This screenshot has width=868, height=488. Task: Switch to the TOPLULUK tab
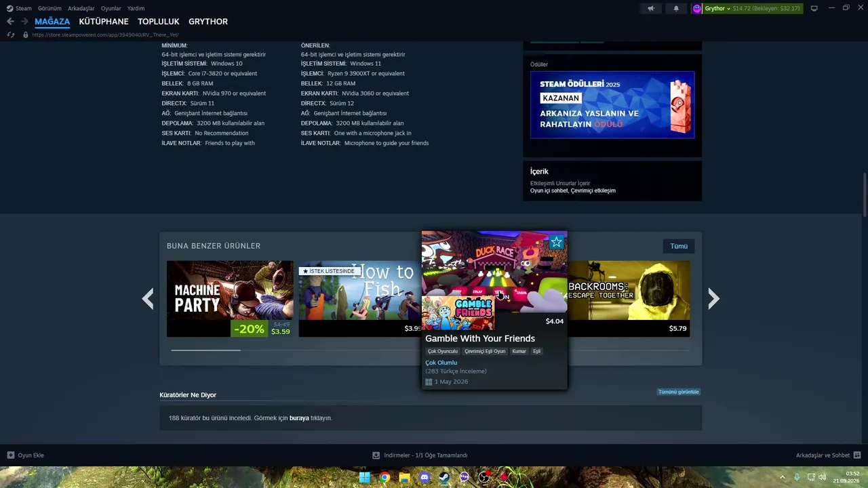click(159, 22)
